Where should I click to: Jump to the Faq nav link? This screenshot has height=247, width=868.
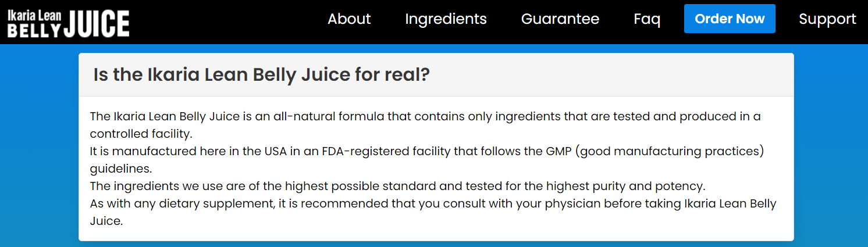[646, 19]
